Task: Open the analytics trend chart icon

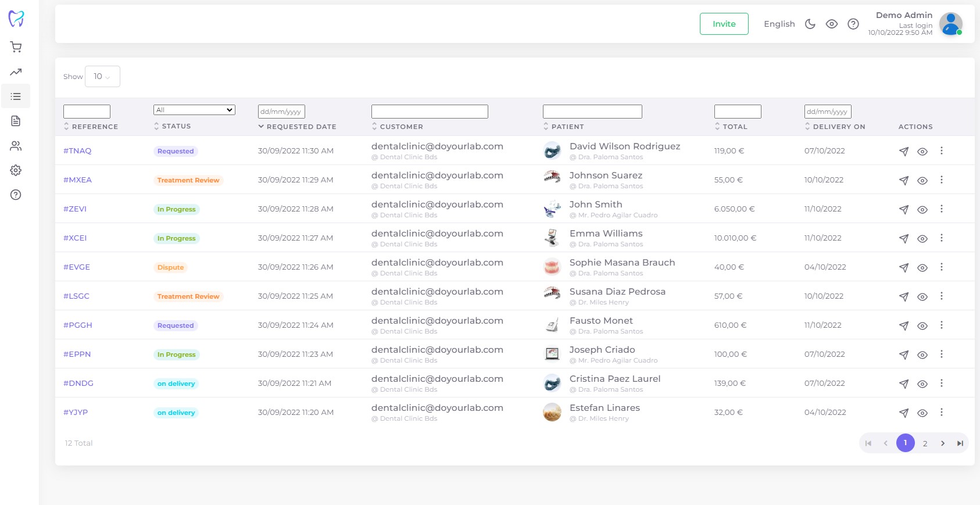Action: coord(16,72)
